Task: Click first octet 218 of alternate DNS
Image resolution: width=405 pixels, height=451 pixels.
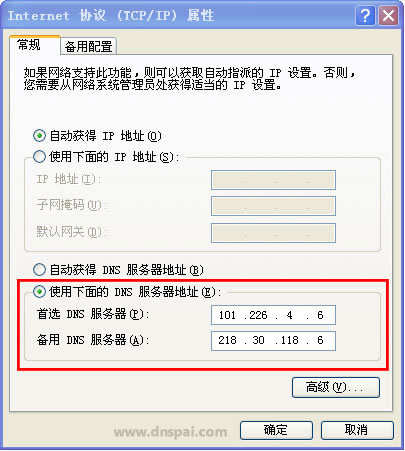Action: [x=227, y=340]
